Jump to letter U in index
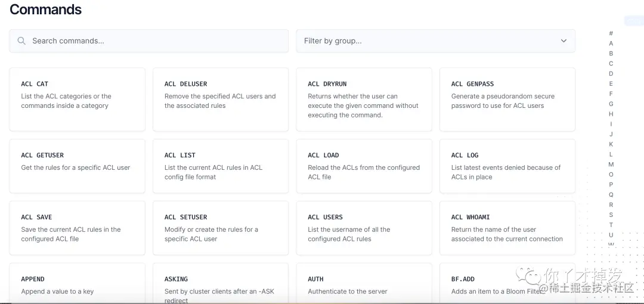 (611, 235)
